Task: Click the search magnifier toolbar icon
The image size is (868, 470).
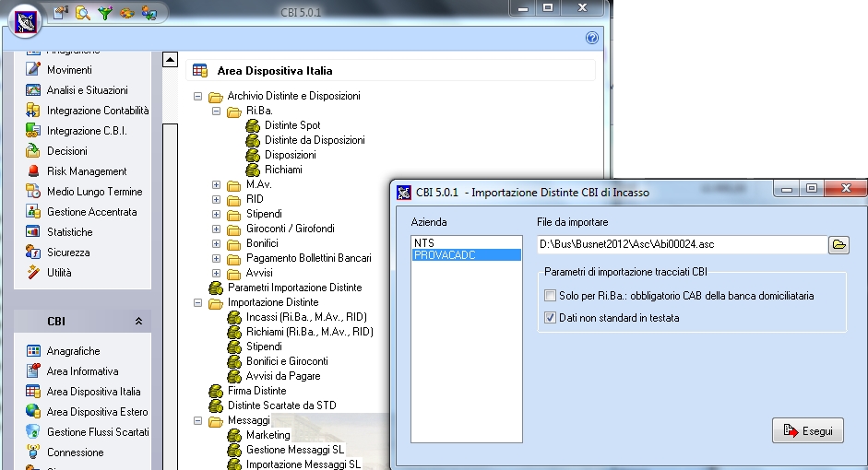Action: pos(82,13)
